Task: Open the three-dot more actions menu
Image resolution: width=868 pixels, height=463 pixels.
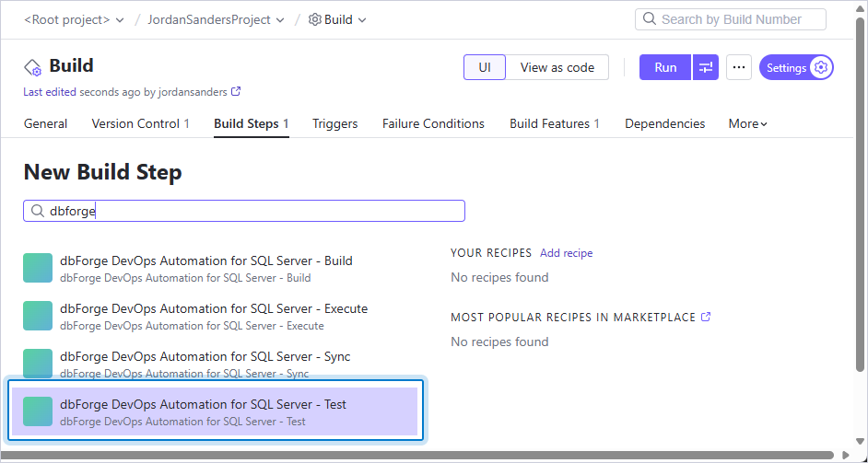Action: coord(738,67)
